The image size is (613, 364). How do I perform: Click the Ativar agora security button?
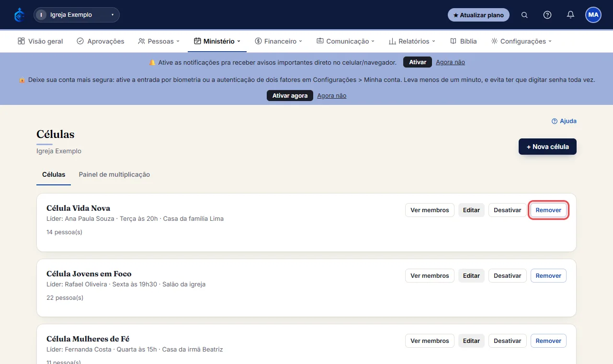[290, 96]
